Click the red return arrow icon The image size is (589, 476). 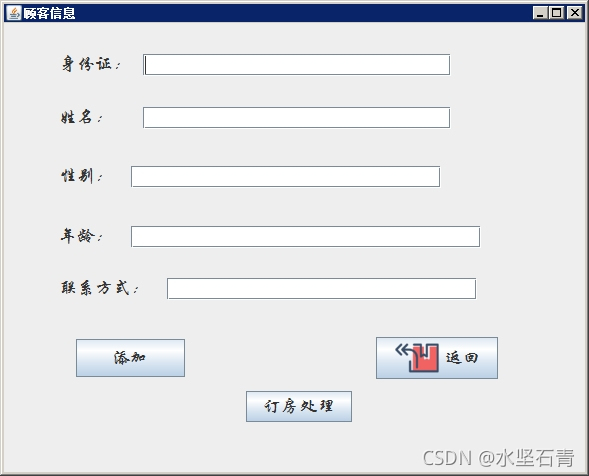(417, 357)
